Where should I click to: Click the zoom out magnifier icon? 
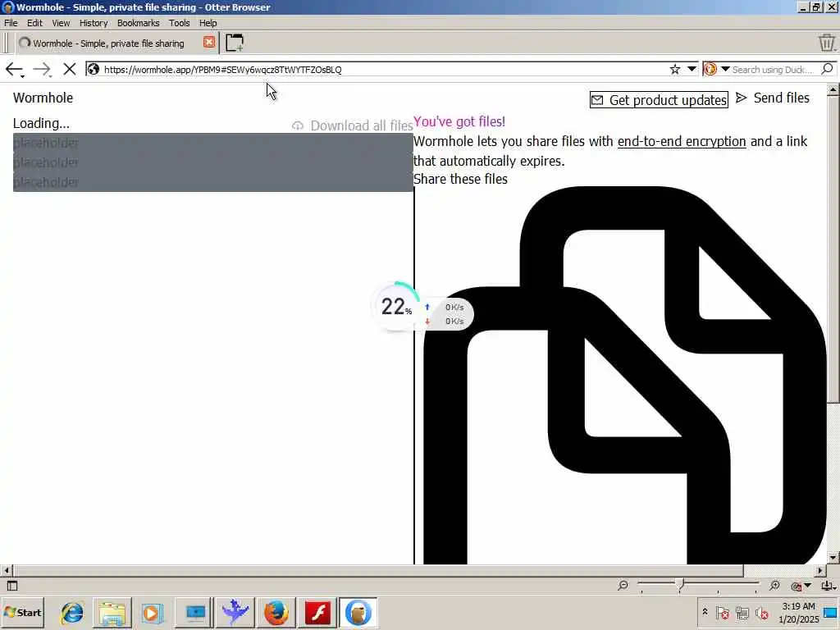point(623,586)
